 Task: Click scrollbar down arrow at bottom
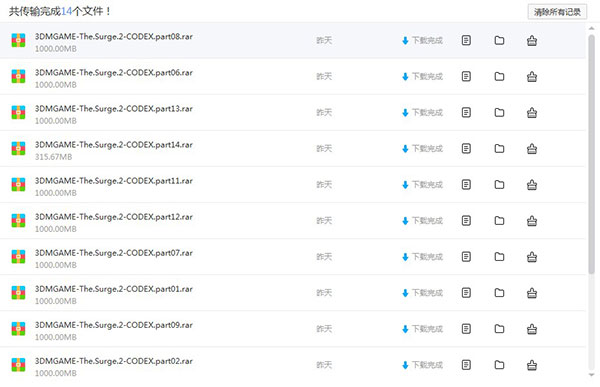pos(592,375)
